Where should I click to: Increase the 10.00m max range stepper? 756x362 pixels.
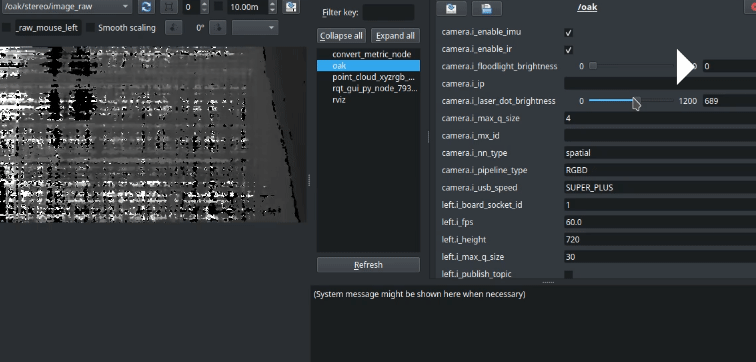[x=273, y=4]
